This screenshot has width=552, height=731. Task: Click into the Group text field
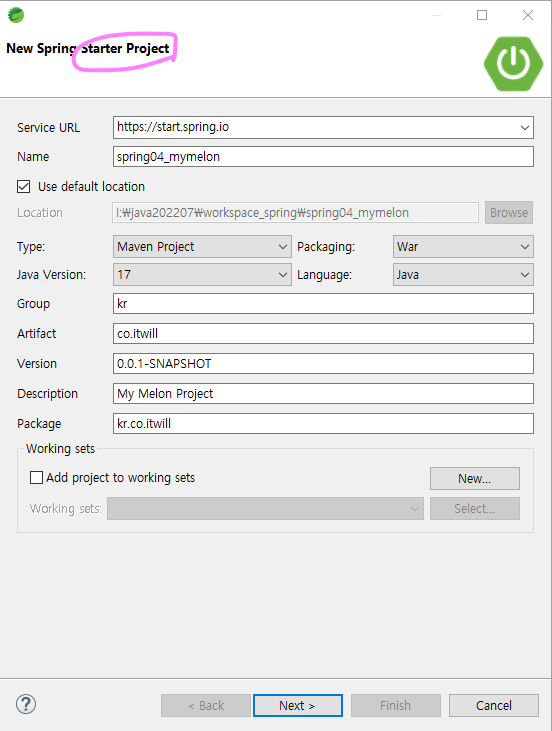(x=323, y=303)
